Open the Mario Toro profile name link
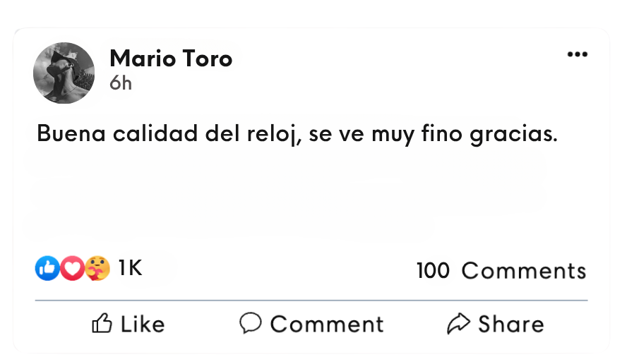Image resolution: width=627 pixels, height=364 pixels. point(171,59)
